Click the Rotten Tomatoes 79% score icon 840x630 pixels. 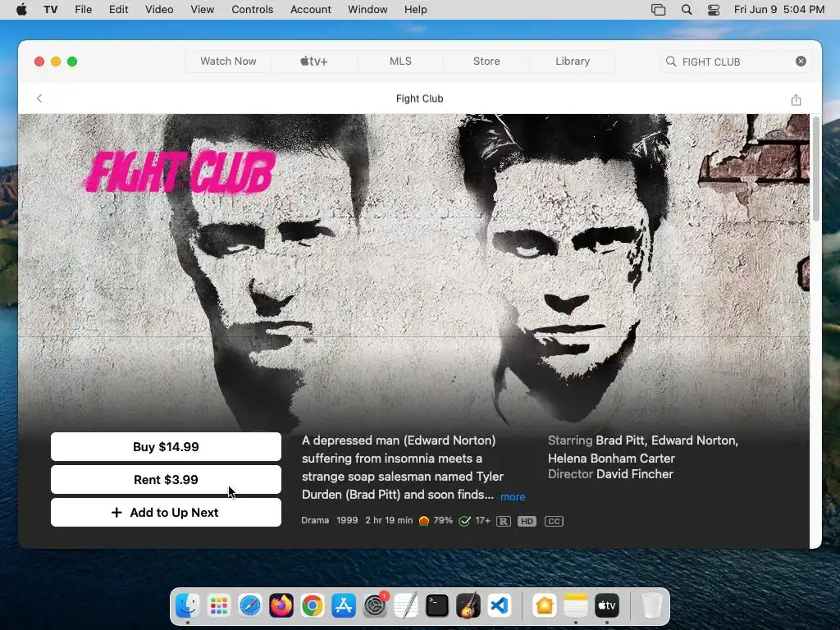point(424,521)
